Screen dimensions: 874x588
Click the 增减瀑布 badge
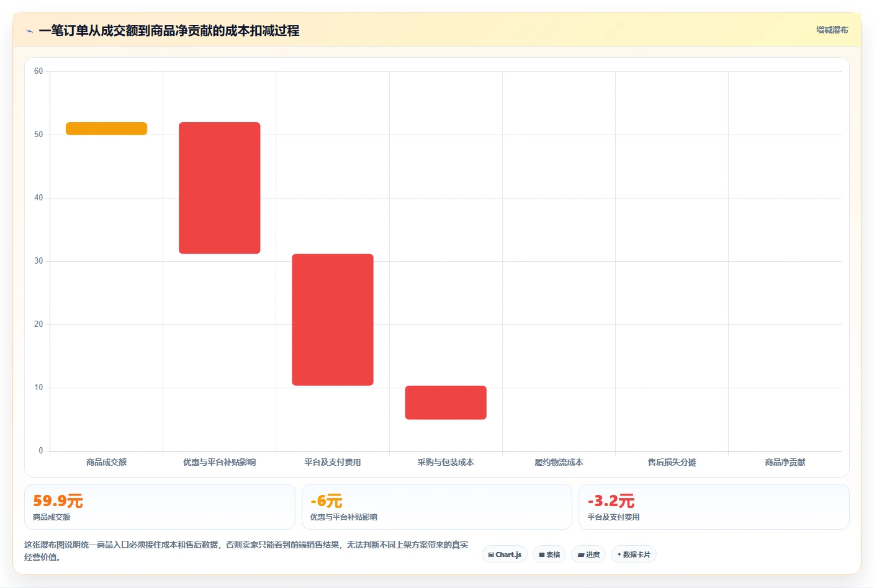tap(832, 30)
